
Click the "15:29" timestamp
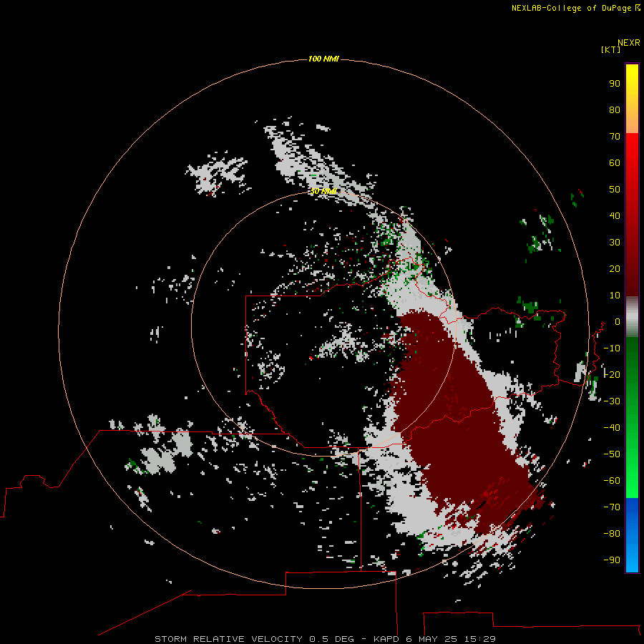(479, 639)
